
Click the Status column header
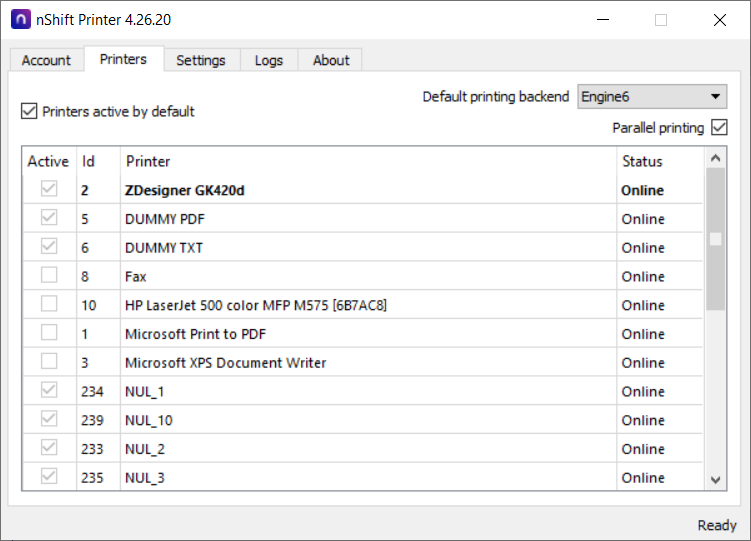(x=661, y=161)
